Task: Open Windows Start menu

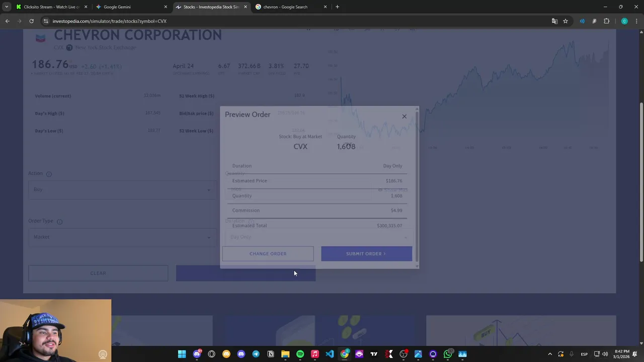Action: pyautogui.click(x=182, y=354)
